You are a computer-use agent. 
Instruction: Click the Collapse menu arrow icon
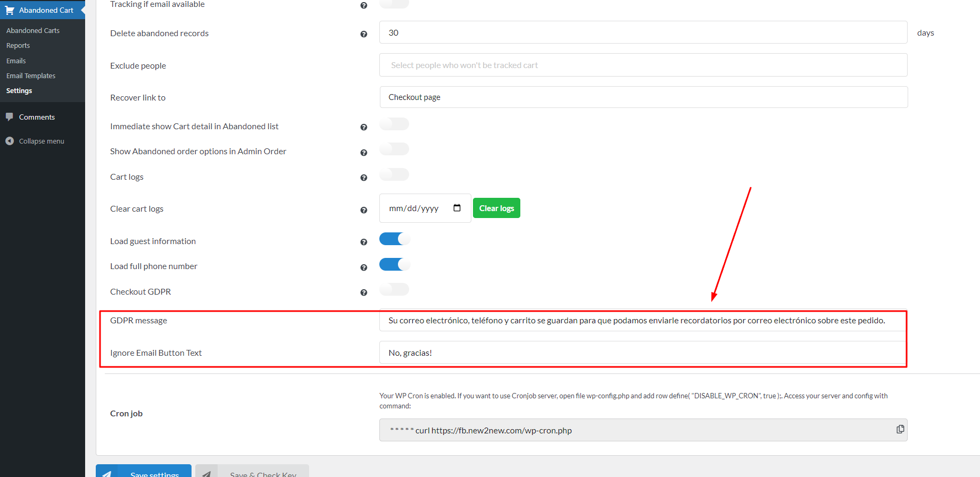click(x=10, y=141)
